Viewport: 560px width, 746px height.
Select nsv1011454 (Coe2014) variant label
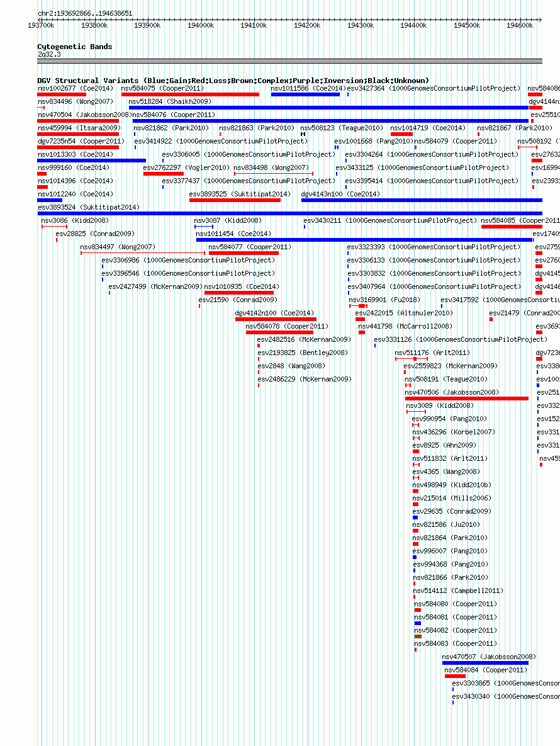click(234, 234)
